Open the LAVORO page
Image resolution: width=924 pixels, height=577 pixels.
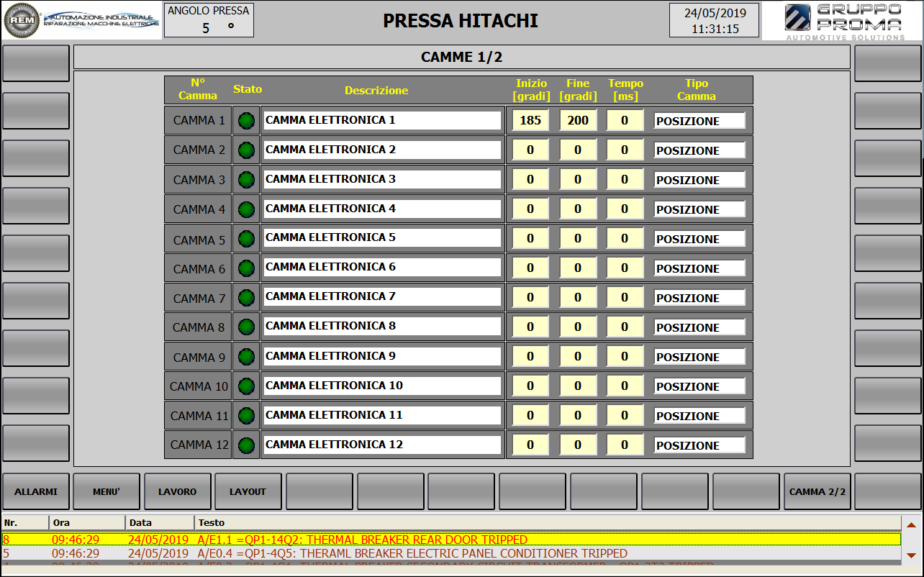click(x=178, y=491)
